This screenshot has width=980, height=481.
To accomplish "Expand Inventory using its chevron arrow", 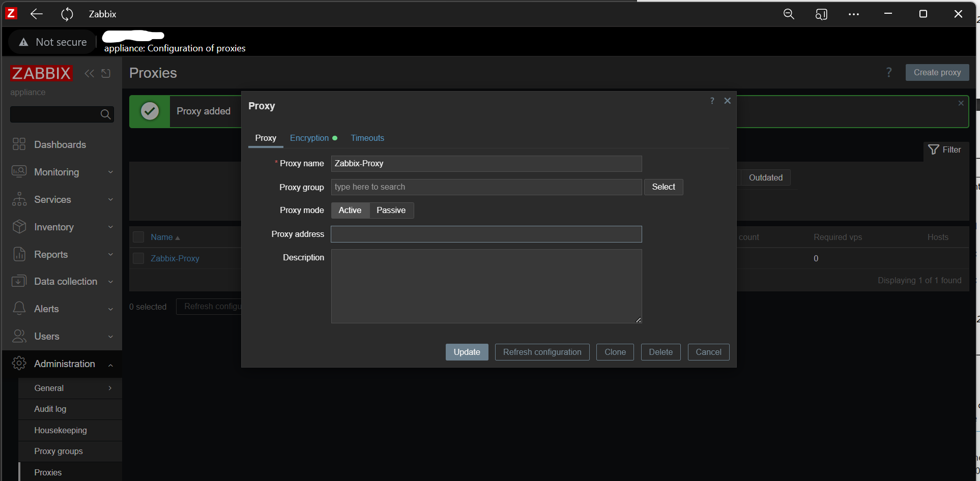I will coord(110,227).
